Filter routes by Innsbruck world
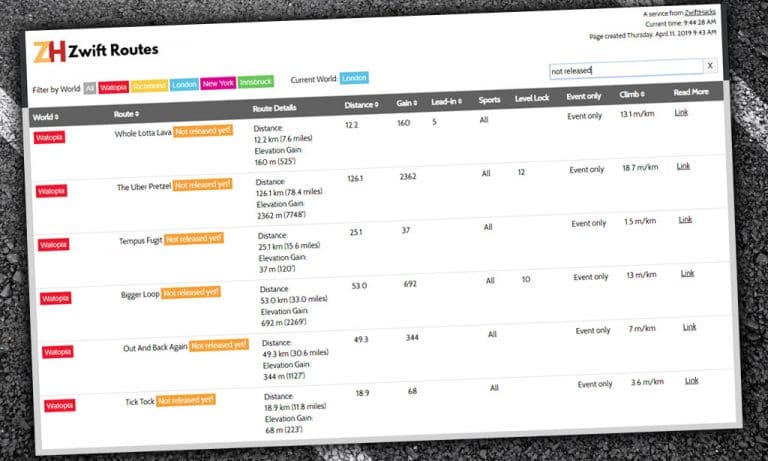The height and width of the screenshot is (461, 768). (x=257, y=82)
